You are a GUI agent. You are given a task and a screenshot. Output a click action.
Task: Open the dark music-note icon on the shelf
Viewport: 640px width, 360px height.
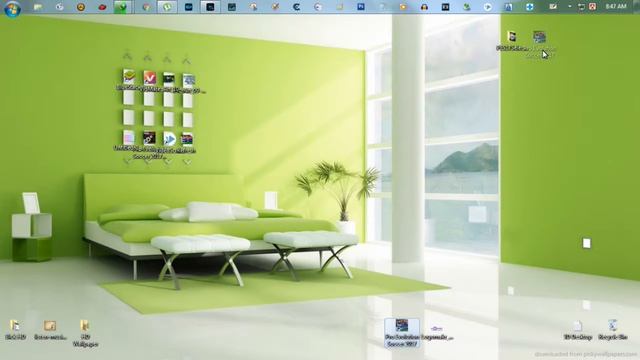point(149,138)
